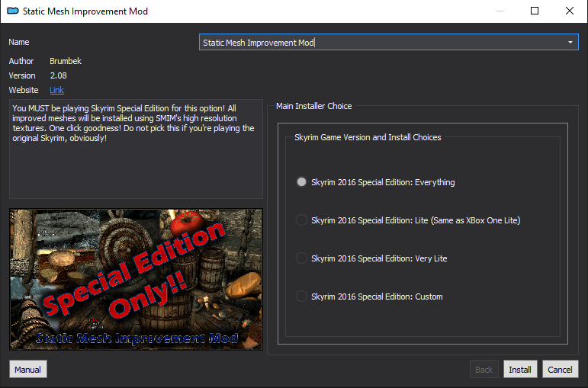The height and width of the screenshot is (388, 588).
Task: Click the disabled Back button
Action: 484,370
